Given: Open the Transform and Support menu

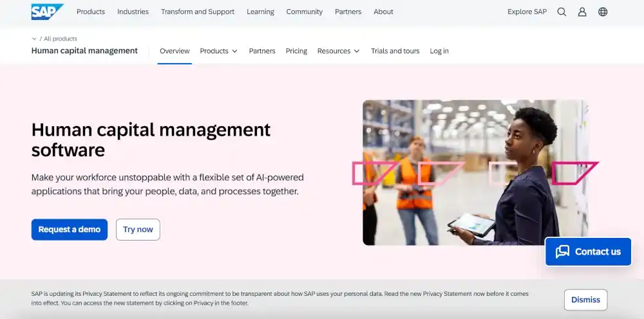Looking at the screenshot, I should 198,12.
